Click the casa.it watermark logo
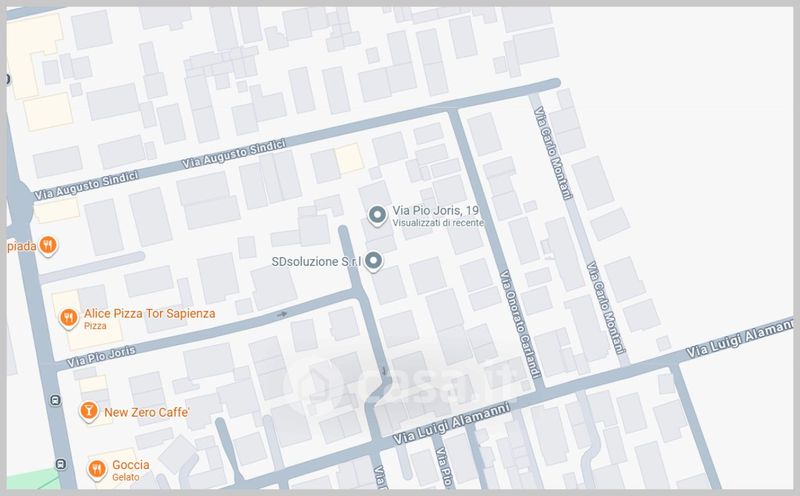 pyautogui.click(x=398, y=380)
